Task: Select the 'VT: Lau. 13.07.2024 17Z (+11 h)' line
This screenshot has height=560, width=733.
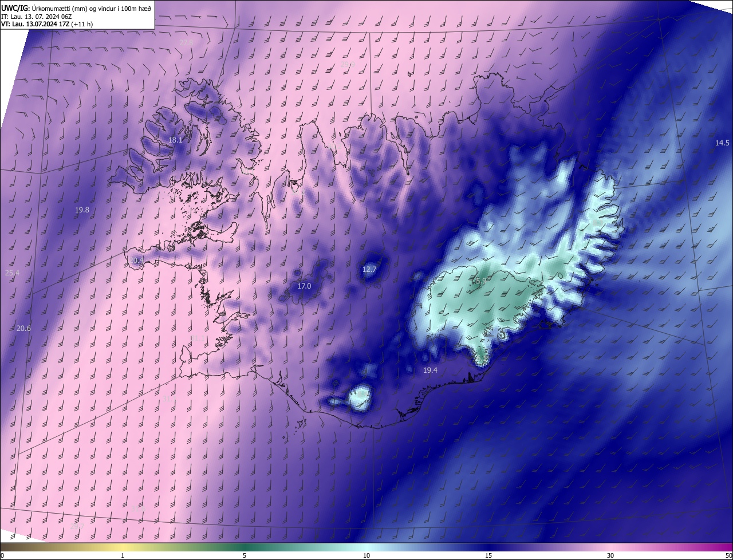Action: tap(47, 24)
